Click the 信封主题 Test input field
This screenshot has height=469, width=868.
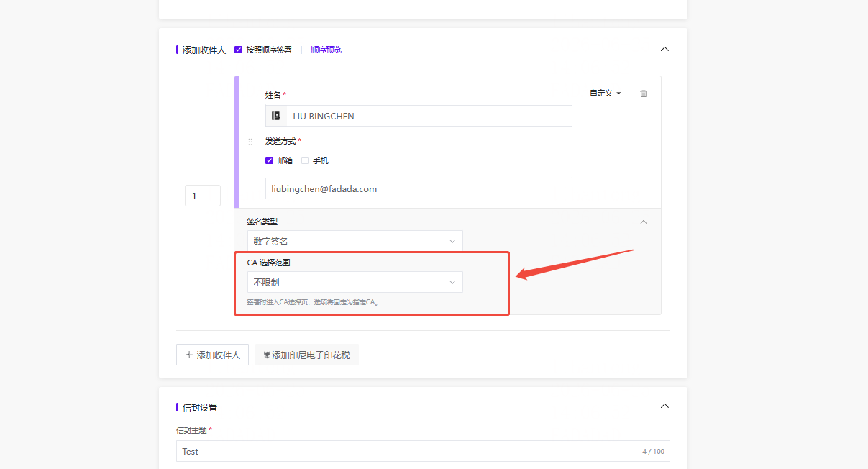pos(423,451)
